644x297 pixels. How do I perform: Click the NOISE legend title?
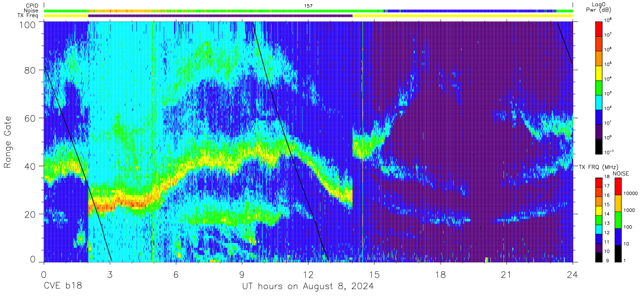click(x=621, y=173)
